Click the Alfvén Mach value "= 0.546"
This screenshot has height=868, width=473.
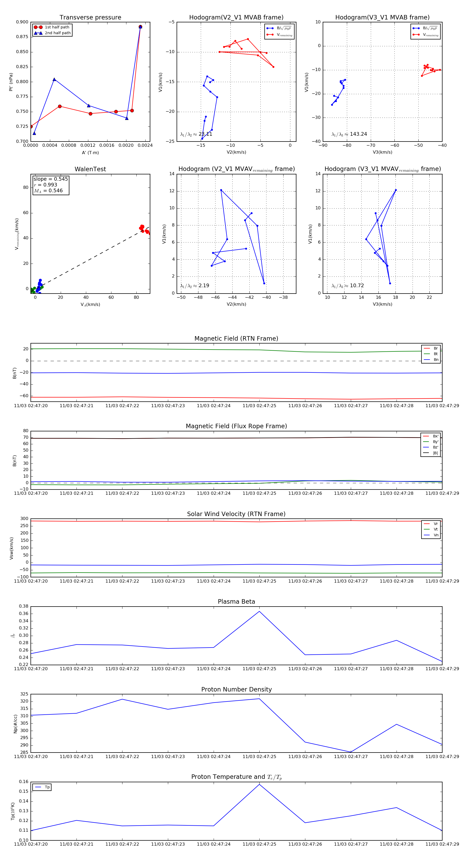(53, 191)
